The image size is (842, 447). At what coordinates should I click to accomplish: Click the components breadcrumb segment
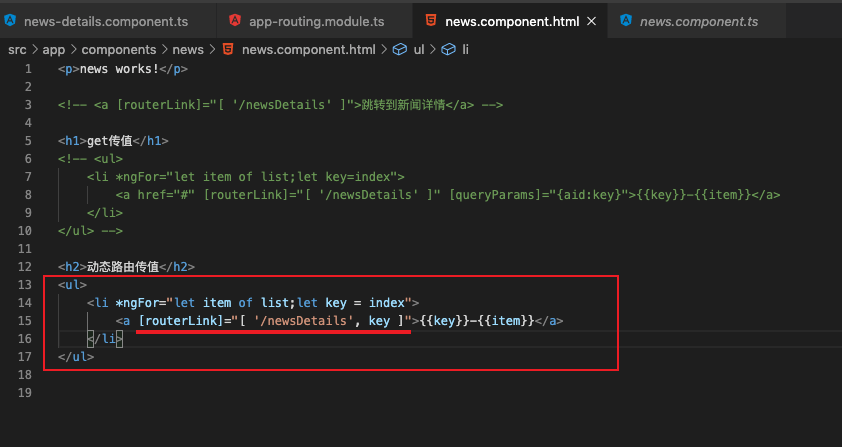119,50
